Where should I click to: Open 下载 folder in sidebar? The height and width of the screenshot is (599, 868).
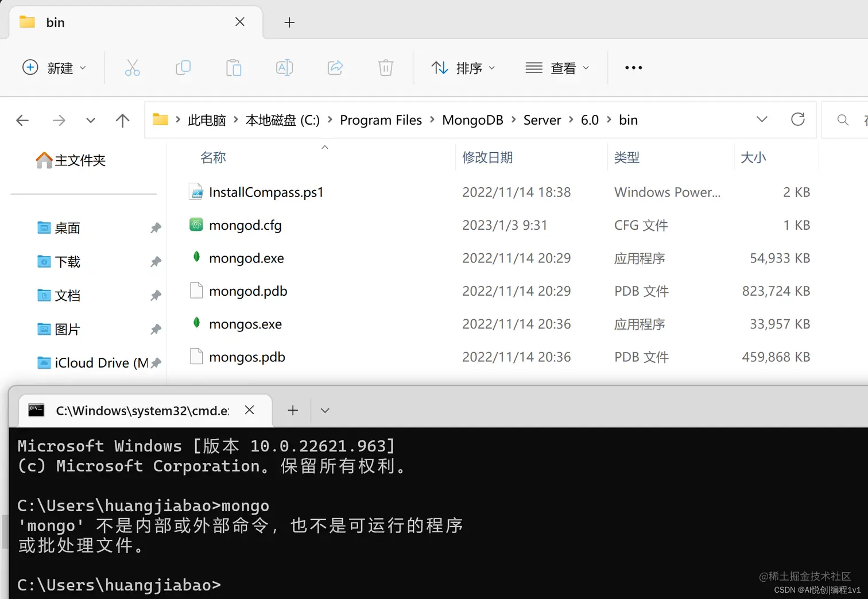click(x=59, y=262)
